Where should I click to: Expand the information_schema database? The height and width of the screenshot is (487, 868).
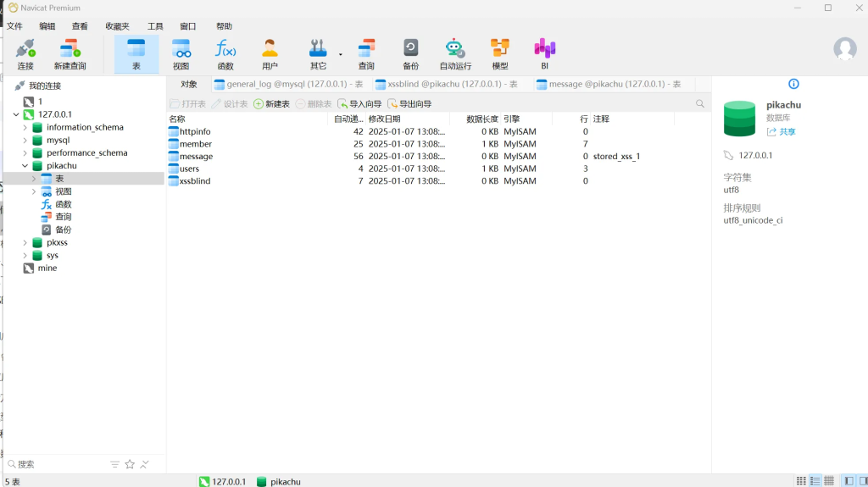(x=25, y=127)
